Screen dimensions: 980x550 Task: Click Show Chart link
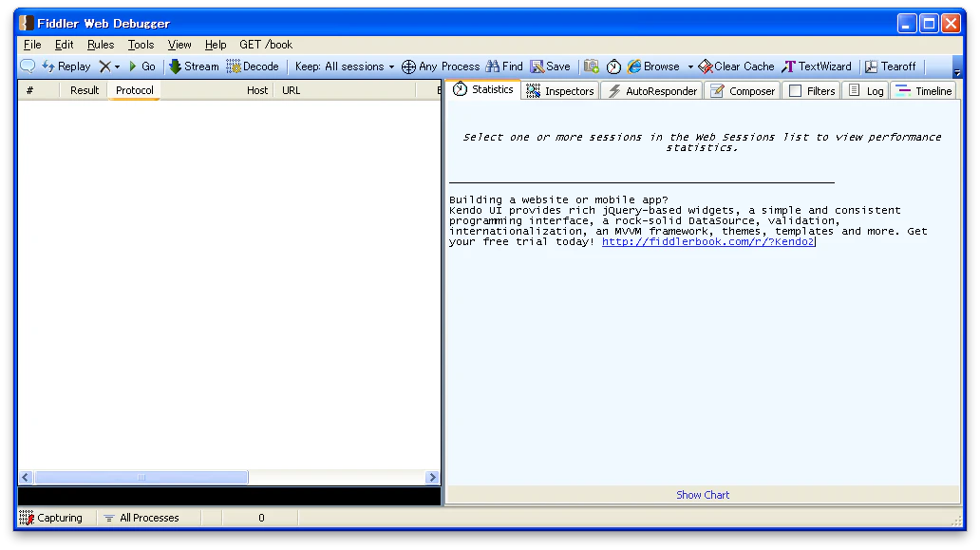pos(703,494)
